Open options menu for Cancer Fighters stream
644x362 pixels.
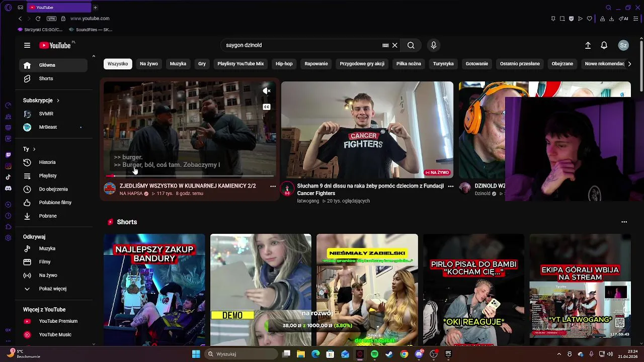pyautogui.click(x=451, y=187)
